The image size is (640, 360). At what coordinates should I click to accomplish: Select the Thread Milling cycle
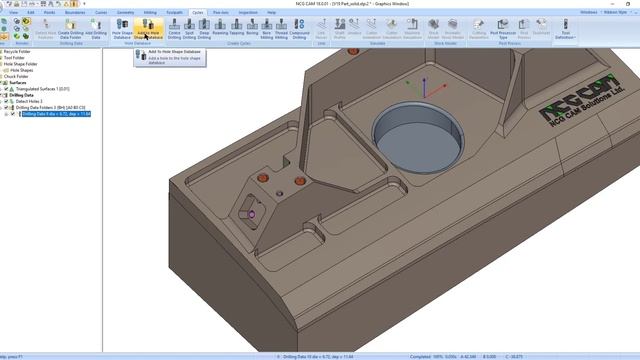coord(281,29)
